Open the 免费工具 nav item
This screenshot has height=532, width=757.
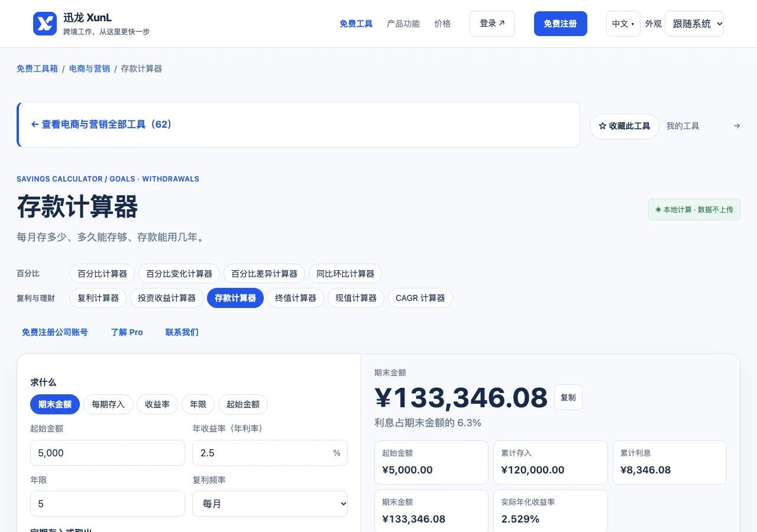(356, 24)
